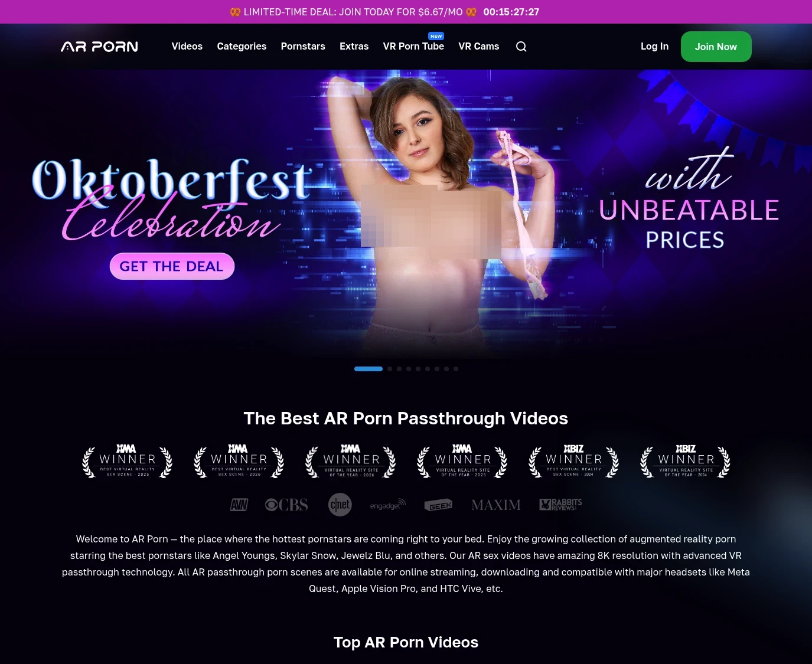Click the GET THE DEAL button
This screenshot has height=664, width=812.
point(172,266)
